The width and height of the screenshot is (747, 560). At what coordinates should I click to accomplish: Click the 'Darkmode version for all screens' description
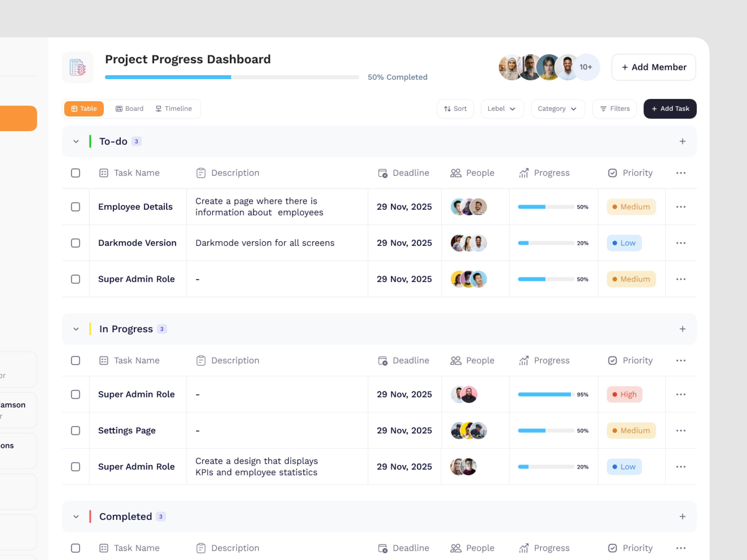pos(265,243)
